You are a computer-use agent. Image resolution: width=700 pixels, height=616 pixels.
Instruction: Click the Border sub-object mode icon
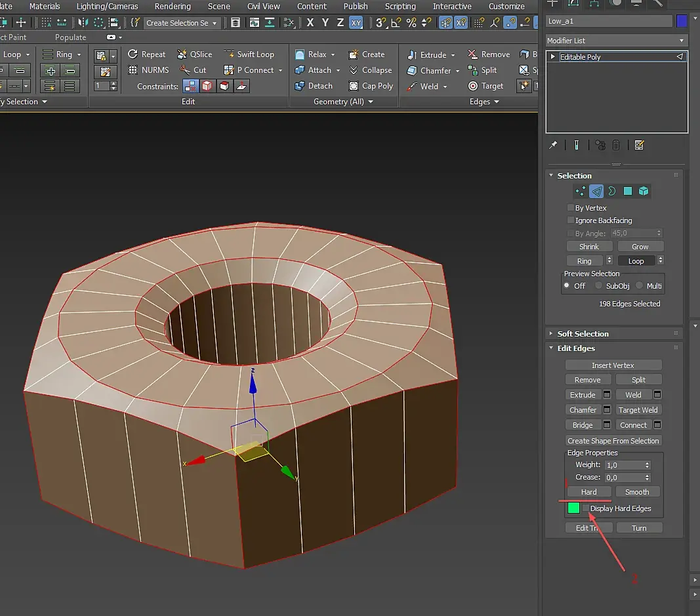(612, 192)
